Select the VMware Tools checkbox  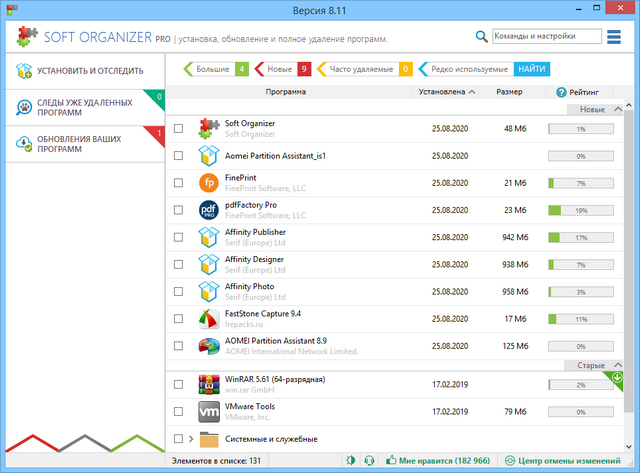tap(178, 412)
